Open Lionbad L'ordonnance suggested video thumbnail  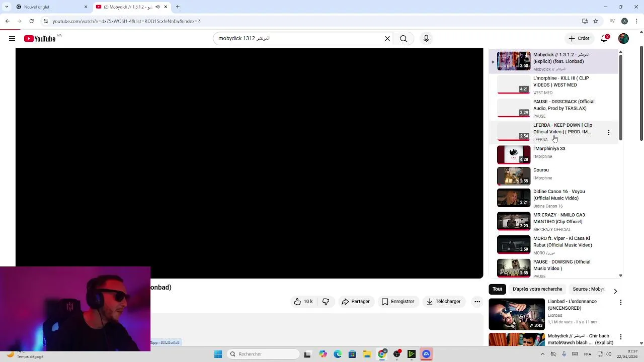(517, 314)
